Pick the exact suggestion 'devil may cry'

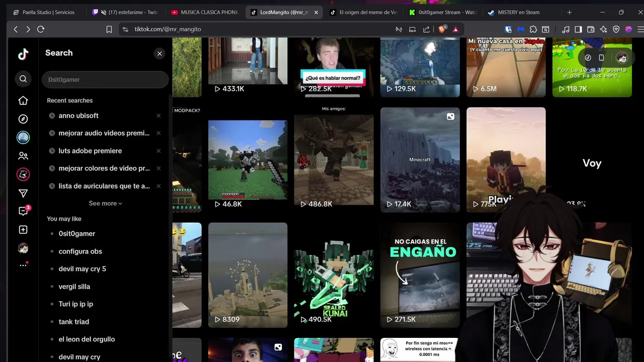click(x=79, y=357)
